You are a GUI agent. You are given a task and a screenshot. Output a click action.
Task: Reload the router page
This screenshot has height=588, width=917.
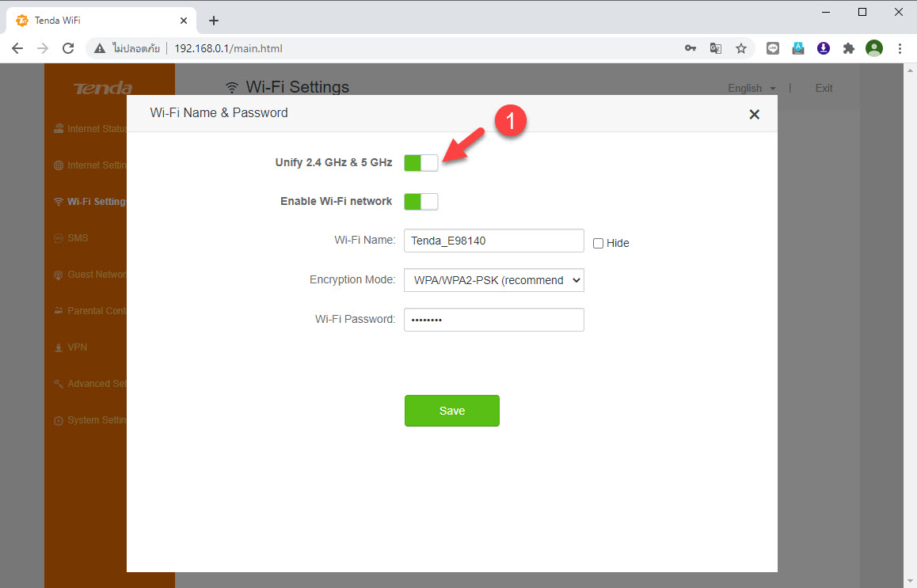68,48
